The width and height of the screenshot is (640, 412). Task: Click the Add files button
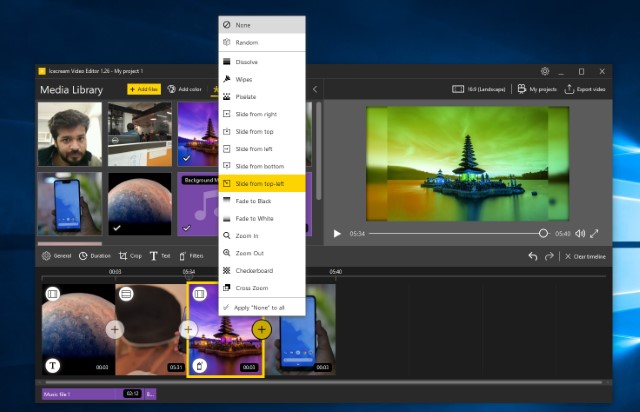[144, 89]
